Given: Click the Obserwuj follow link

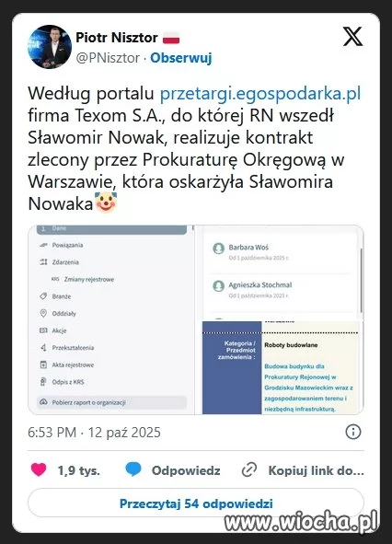Looking at the screenshot, I should (x=180, y=58).
